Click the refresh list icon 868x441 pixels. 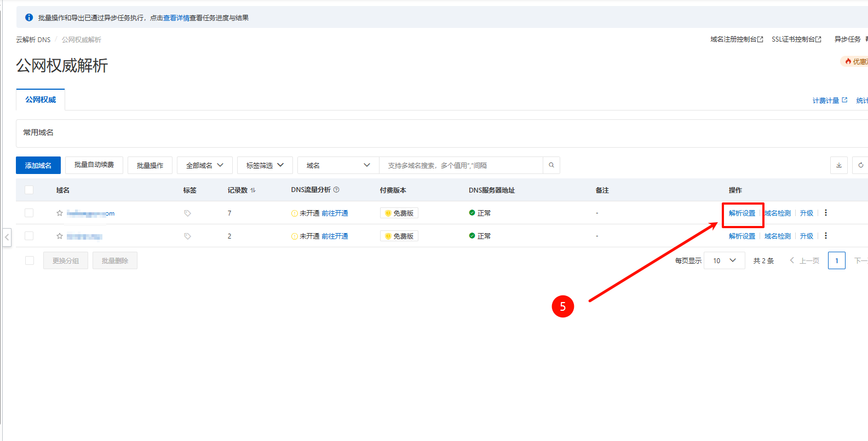[860, 165]
